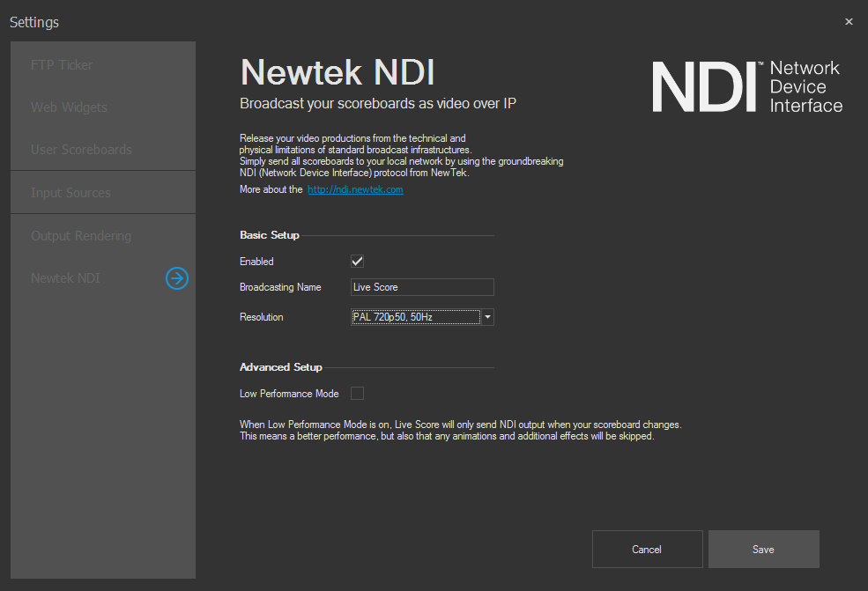The height and width of the screenshot is (591, 868).
Task: Switch to Web Widgets settings
Action: (103, 107)
